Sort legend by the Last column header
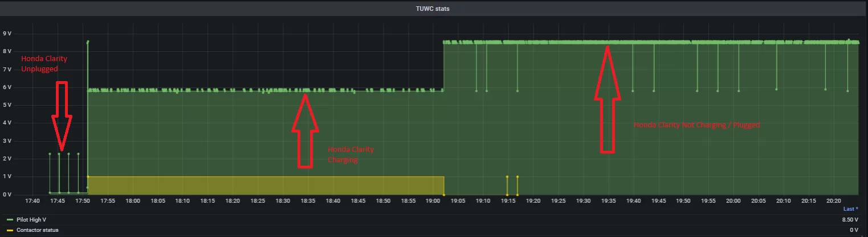The width and height of the screenshot is (868, 237). 850,209
